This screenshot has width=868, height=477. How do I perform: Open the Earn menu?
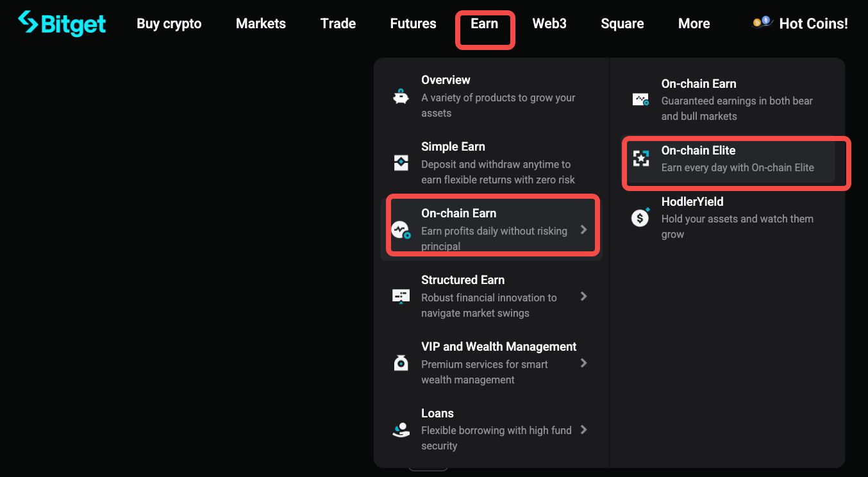[484, 24]
